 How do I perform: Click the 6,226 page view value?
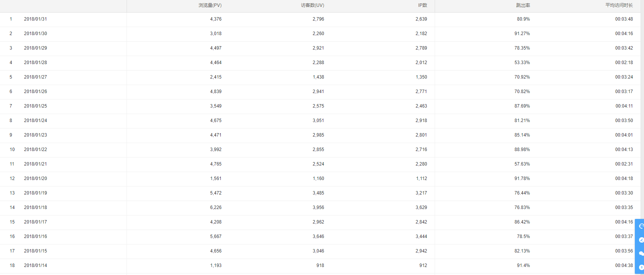click(x=216, y=207)
